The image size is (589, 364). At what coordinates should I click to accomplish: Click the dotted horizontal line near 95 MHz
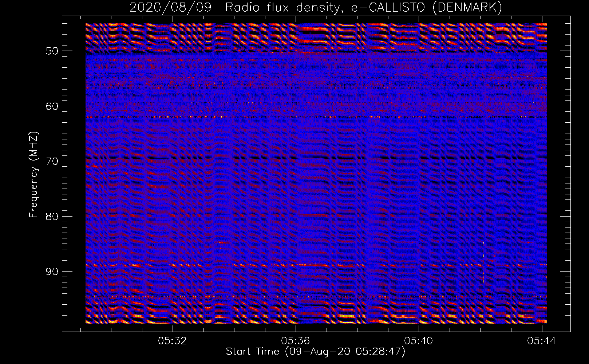click(x=316, y=297)
